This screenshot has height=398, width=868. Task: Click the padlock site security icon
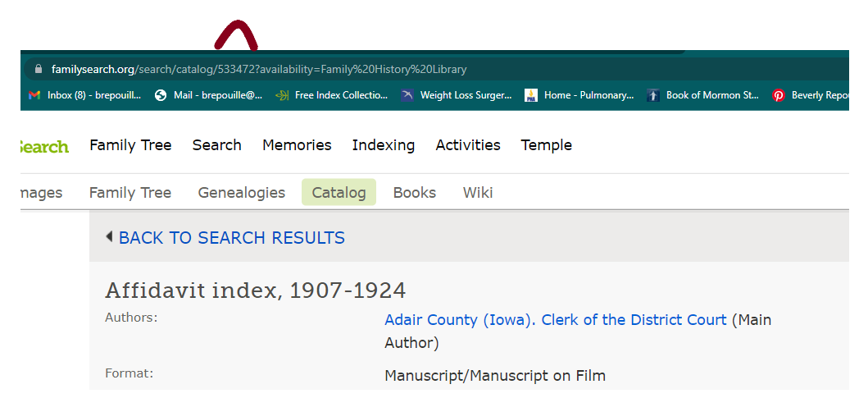36,70
